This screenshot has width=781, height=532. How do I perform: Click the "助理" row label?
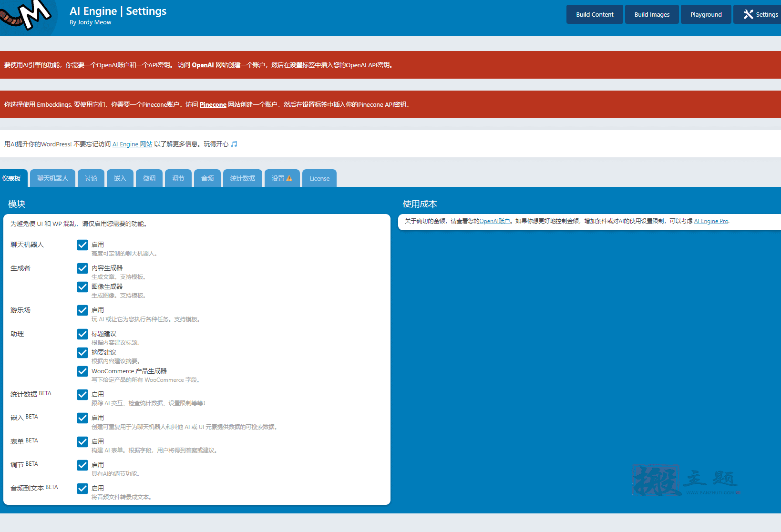pyautogui.click(x=17, y=334)
